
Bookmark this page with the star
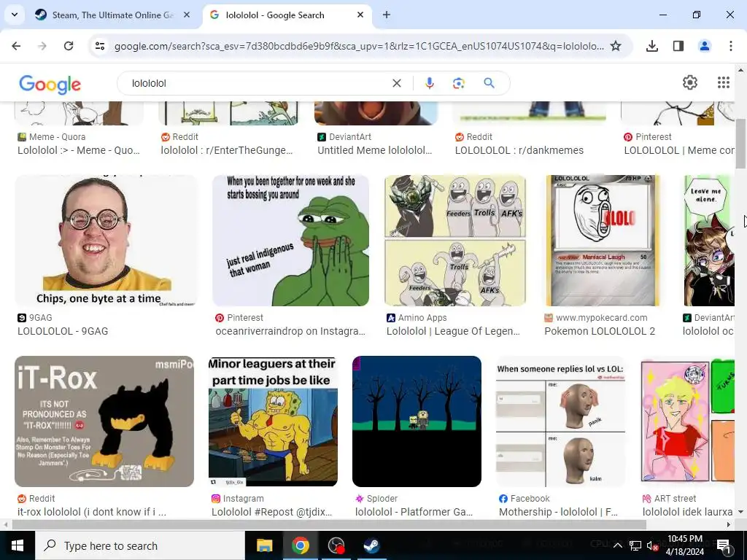(616, 46)
